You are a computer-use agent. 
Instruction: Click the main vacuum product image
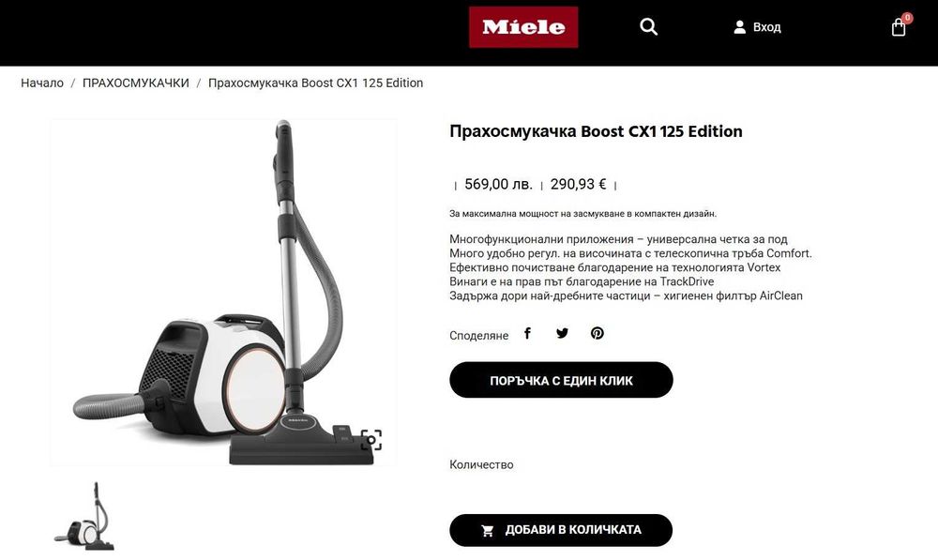pos(223,293)
